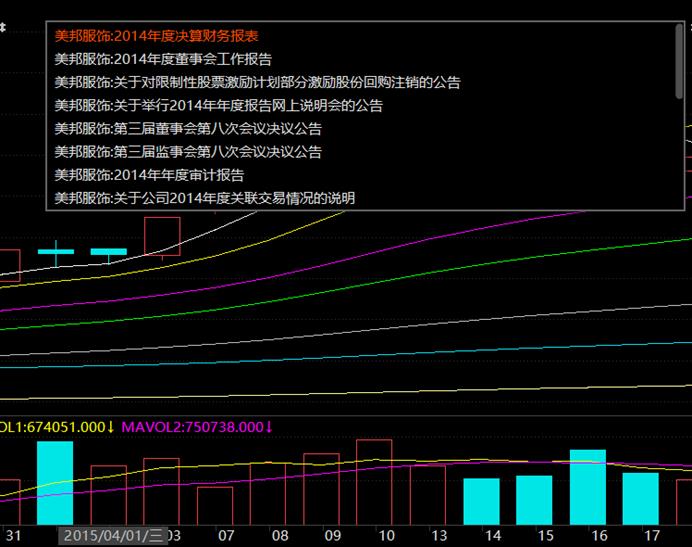The width and height of the screenshot is (692, 547).
Task: Open 关于举行2014年年度报告网上说明会的公告
Action: click(x=218, y=106)
